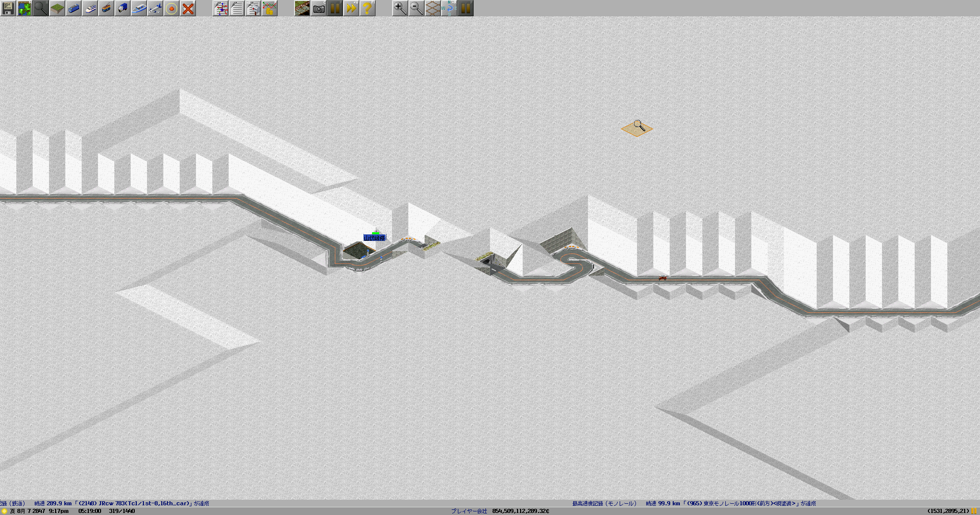The height and width of the screenshot is (515, 980).
Task: Open the save/load game menu floppy icon
Action: (8, 8)
